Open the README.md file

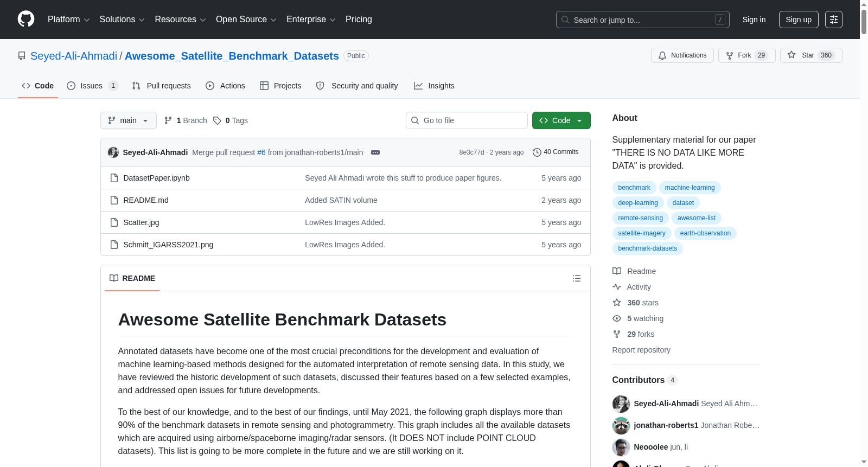(x=146, y=200)
